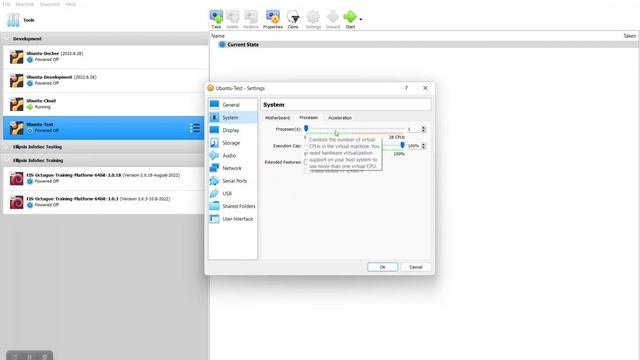The height and width of the screenshot is (360, 640).
Task: Select the Ubuntu-Test virtual machine
Action: [x=105, y=128]
